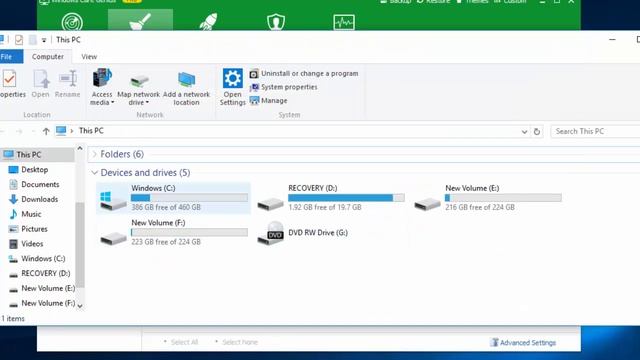Viewport: 640px width, 360px height.
Task: Click the 386 GB free of 460 GB text
Action: [x=166, y=207]
